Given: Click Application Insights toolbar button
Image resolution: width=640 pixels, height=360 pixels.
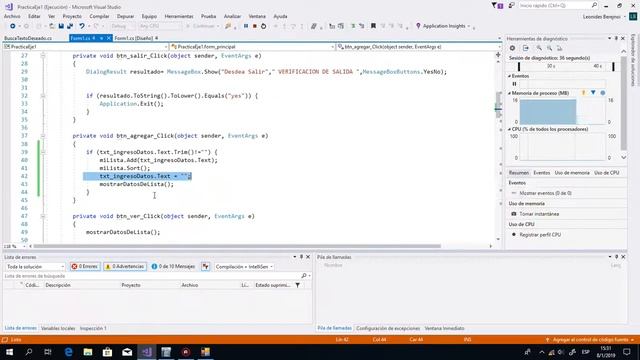Looking at the screenshot, I should point(443,26).
